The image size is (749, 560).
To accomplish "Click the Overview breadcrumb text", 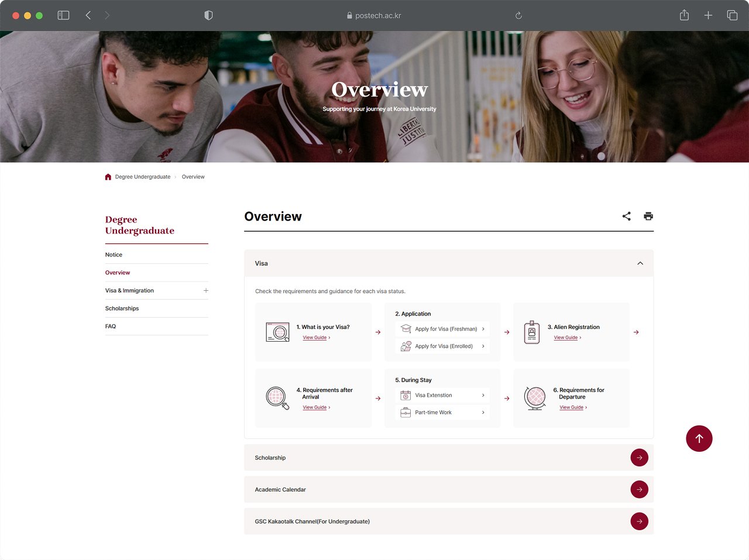I will coord(193,177).
